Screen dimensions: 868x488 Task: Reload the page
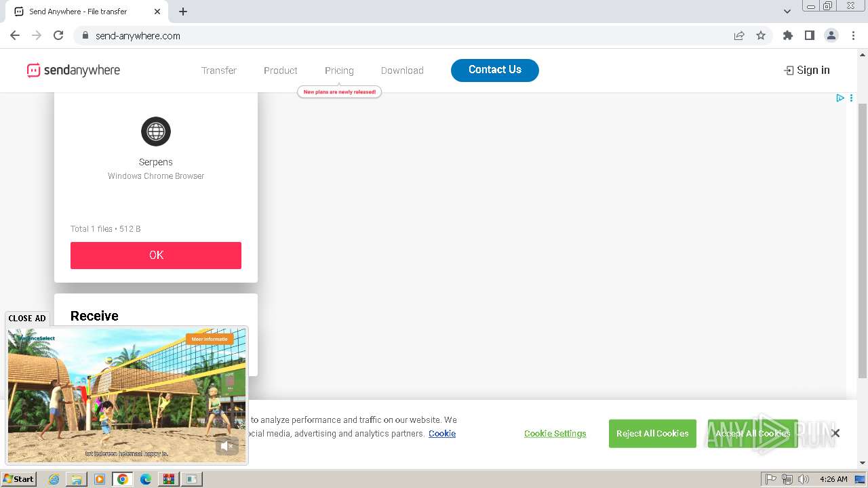click(x=58, y=35)
